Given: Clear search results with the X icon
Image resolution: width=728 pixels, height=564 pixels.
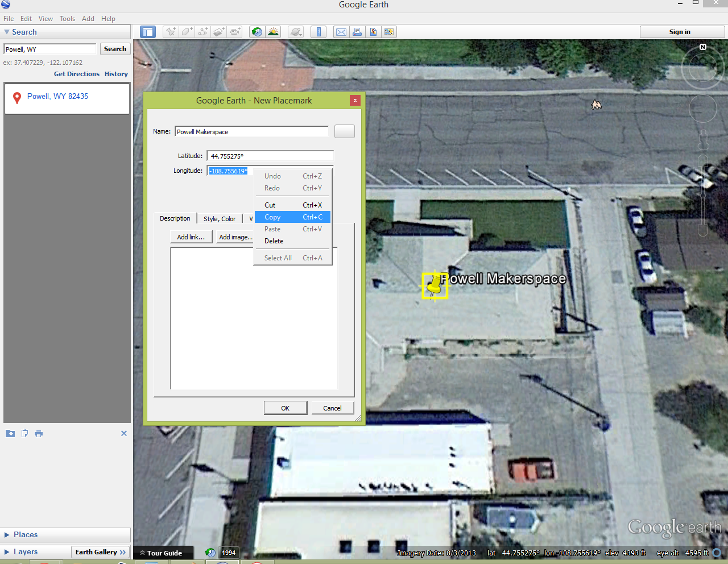Looking at the screenshot, I should pos(124,433).
